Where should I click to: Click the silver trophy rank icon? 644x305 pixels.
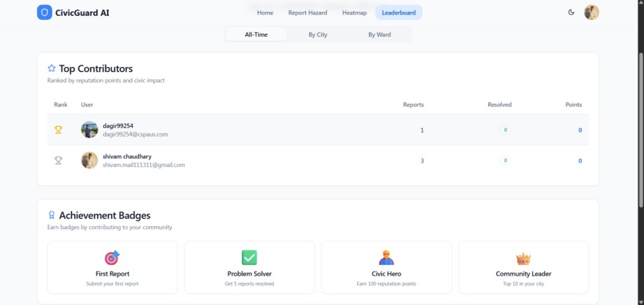(x=58, y=160)
